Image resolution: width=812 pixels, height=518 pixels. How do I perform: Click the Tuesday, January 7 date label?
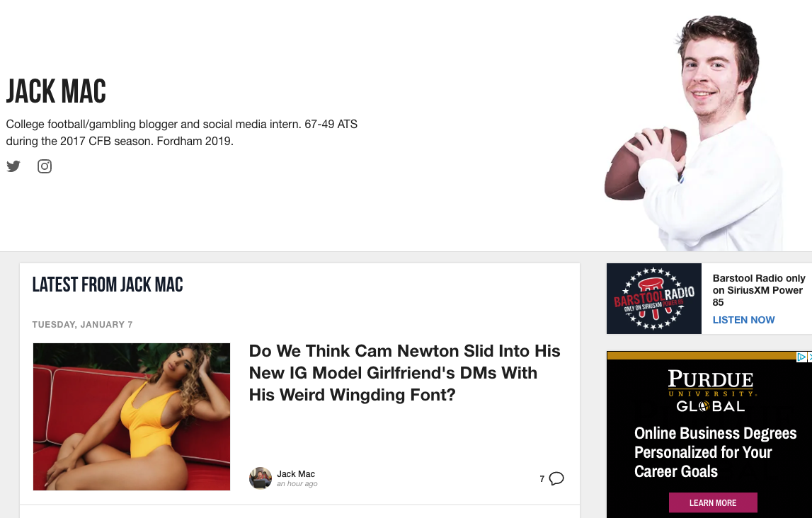pos(82,325)
